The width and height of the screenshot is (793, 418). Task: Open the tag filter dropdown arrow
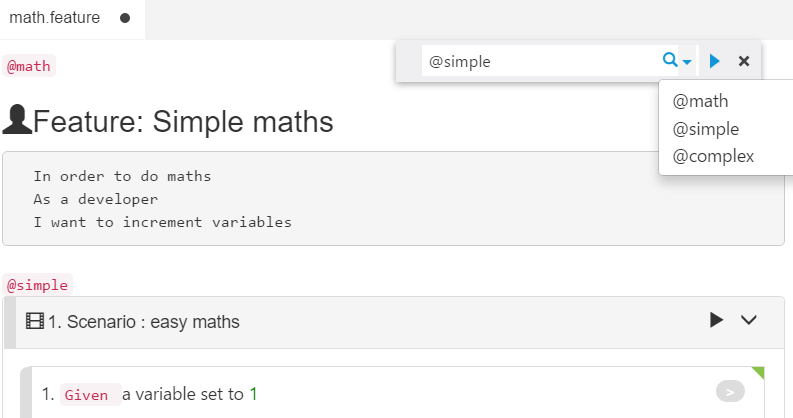[687, 62]
